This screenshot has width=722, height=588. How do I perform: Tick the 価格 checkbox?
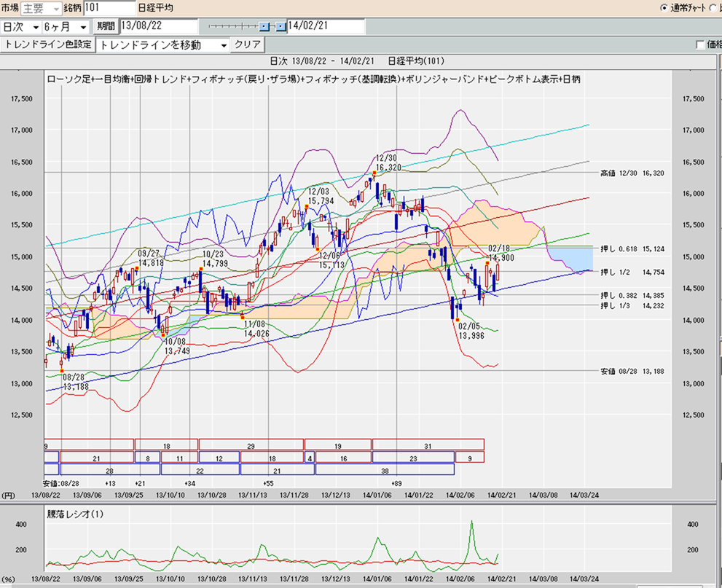(x=700, y=44)
